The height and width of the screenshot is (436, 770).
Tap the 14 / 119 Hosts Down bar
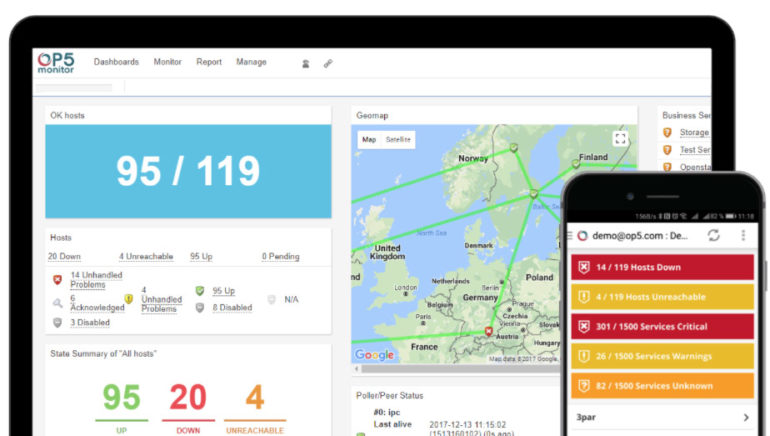click(662, 267)
